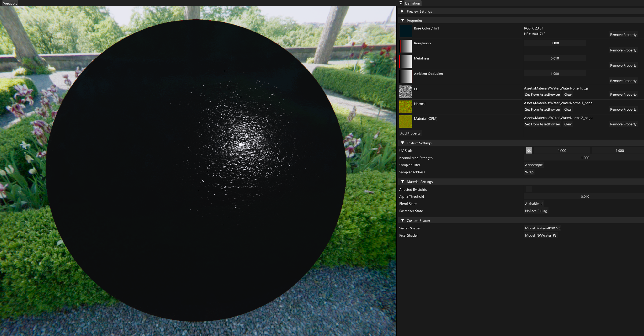Open the Base Color / Tint swatch
The width and height of the screenshot is (644, 336).
pyautogui.click(x=405, y=31)
